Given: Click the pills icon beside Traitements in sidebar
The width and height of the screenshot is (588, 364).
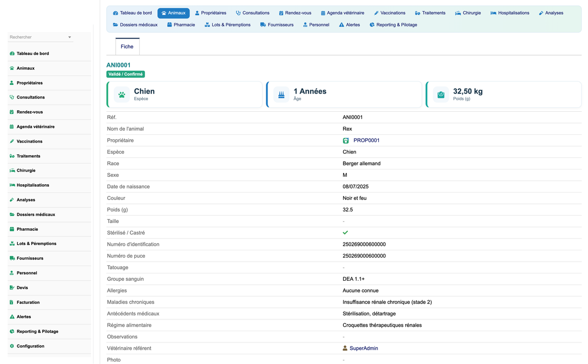Looking at the screenshot, I should click(12, 156).
